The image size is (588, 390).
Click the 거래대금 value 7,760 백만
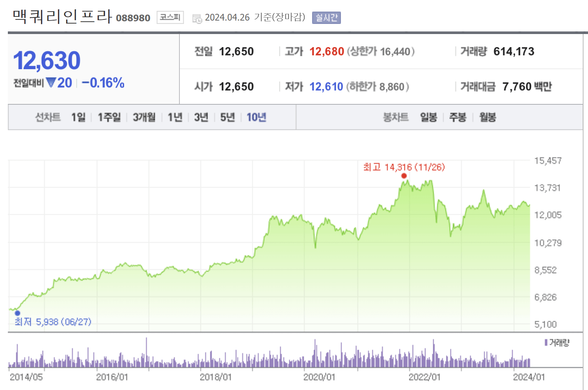coord(527,87)
